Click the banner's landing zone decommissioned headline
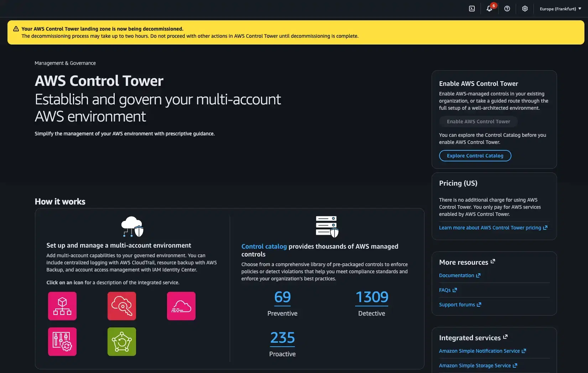This screenshot has height=373, width=588. click(102, 29)
